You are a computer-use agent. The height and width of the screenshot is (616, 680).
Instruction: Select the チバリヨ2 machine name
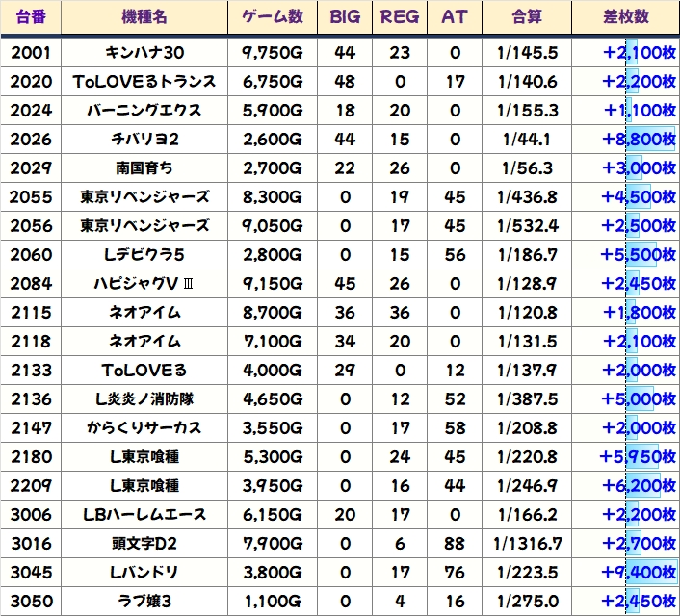[144, 139]
